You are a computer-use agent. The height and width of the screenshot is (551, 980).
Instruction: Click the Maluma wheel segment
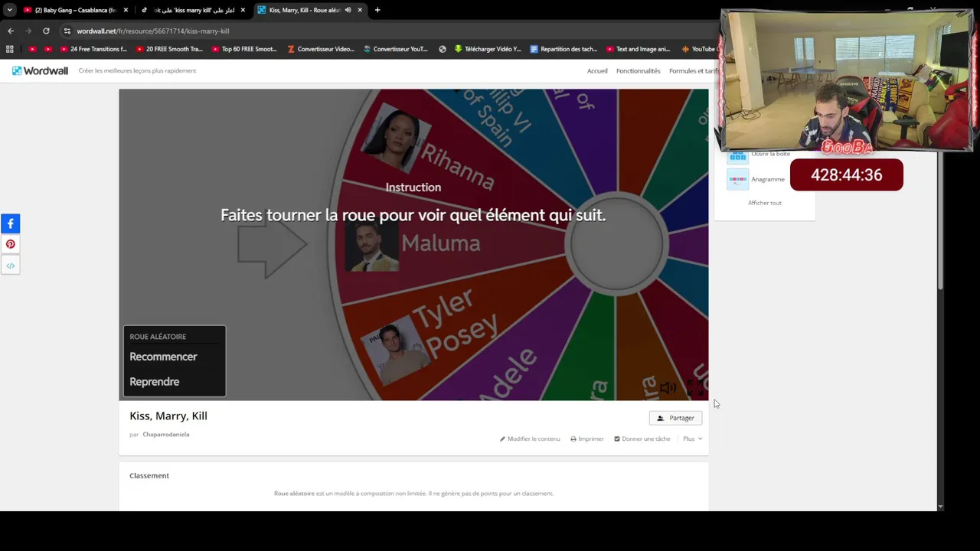440,243
